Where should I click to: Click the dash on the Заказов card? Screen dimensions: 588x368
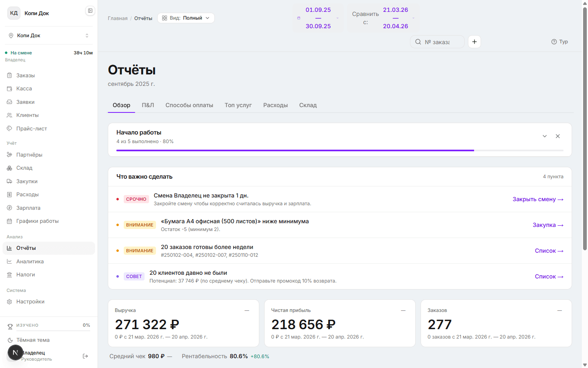coord(560,311)
